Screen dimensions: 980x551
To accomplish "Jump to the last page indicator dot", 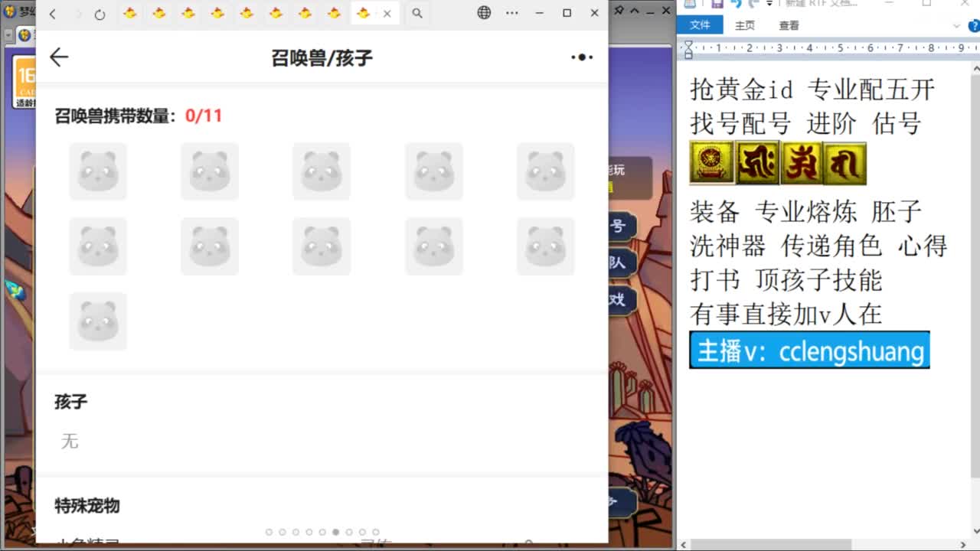I will (x=375, y=532).
